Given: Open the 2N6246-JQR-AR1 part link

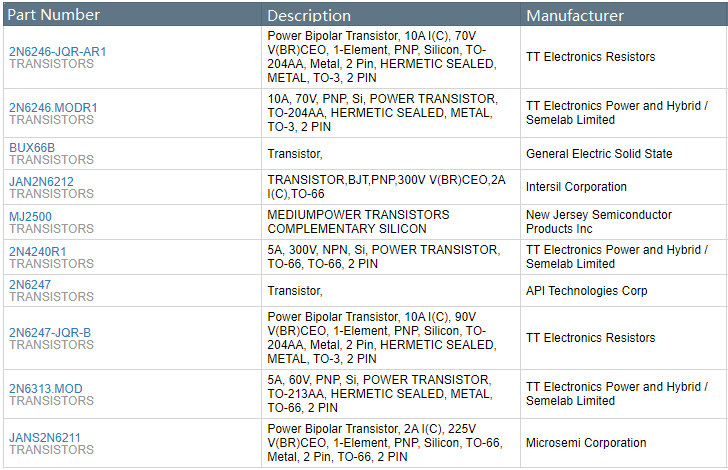Looking at the screenshot, I should tap(57, 51).
